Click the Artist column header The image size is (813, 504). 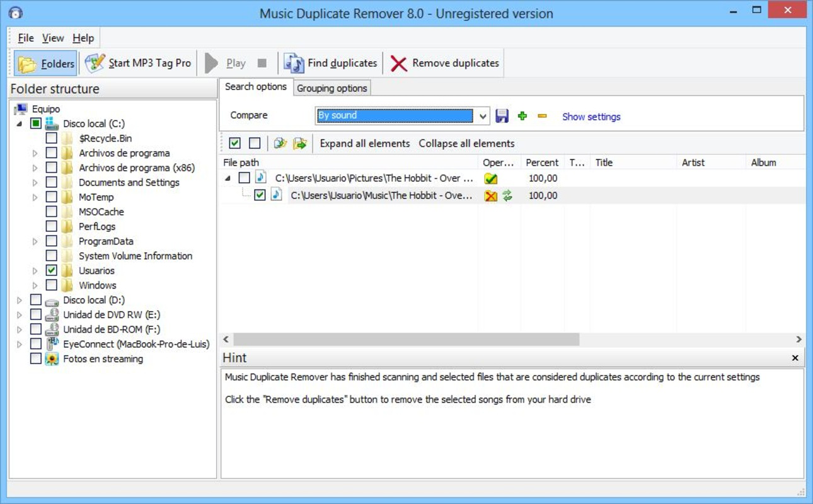pyautogui.click(x=711, y=163)
